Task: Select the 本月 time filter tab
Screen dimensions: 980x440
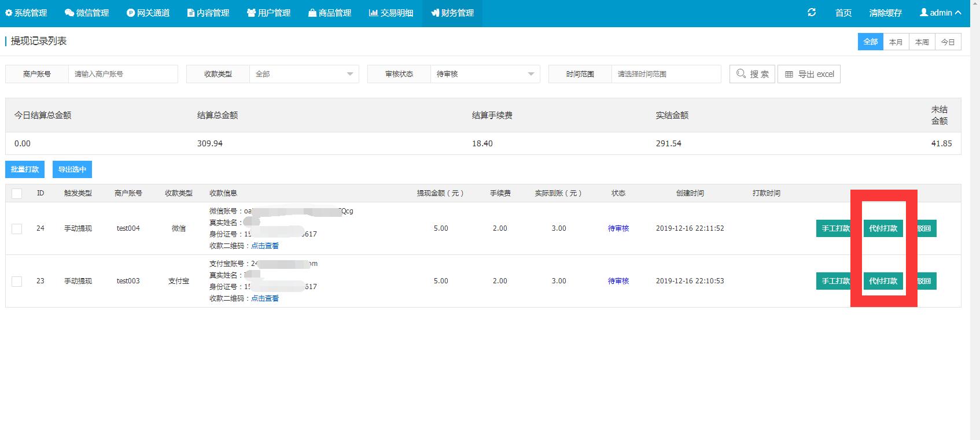Action: 896,42
